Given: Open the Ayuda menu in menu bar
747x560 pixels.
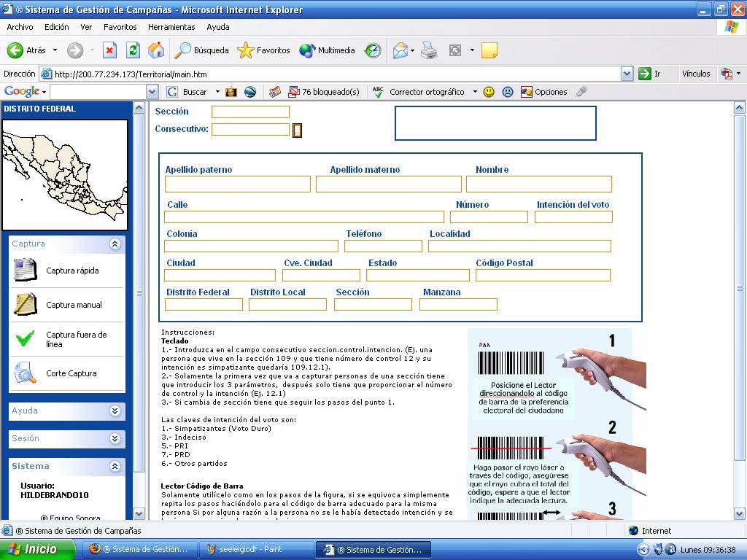Looking at the screenshot, I should (x=217, y=27).
